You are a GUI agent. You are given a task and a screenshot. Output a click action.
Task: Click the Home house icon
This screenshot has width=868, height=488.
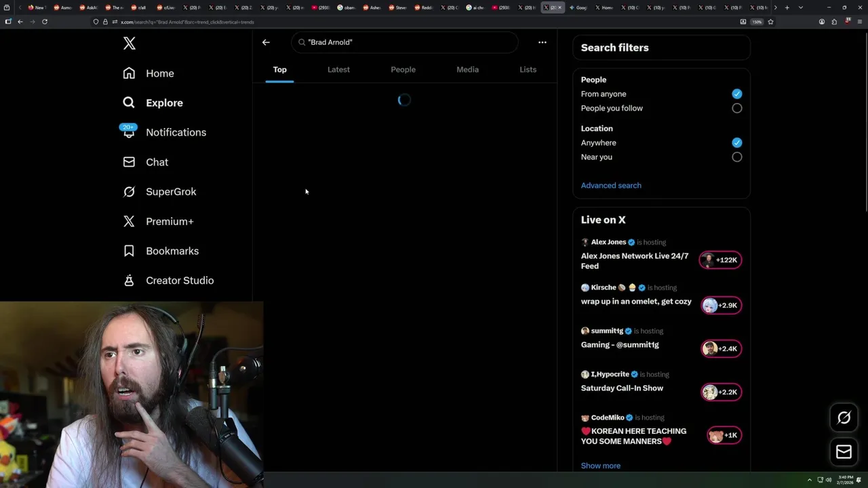[129, 73]
